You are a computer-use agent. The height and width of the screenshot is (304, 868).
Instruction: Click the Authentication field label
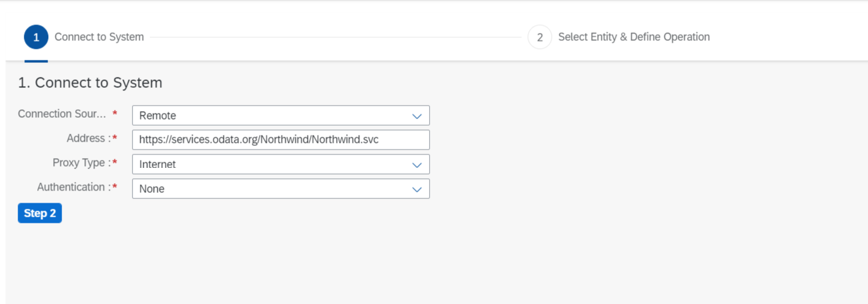tap(73, 187)
